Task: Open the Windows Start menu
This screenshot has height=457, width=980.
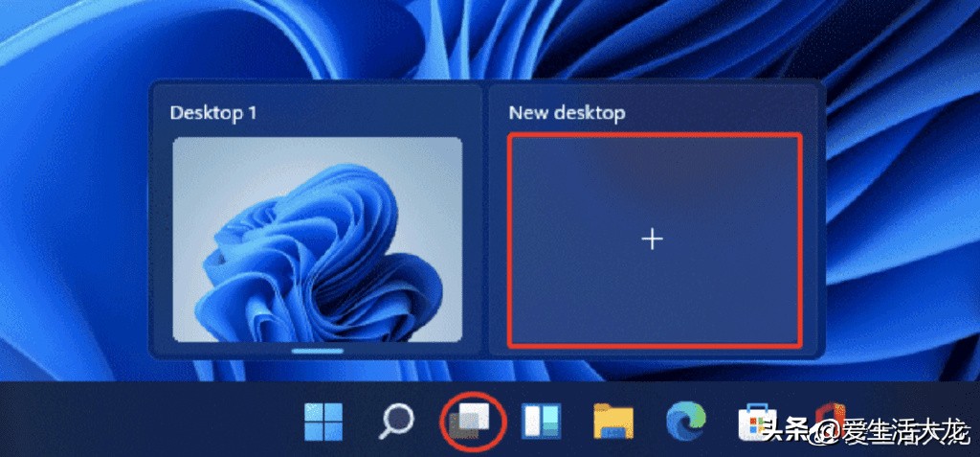Action: [x=323, y=422]
